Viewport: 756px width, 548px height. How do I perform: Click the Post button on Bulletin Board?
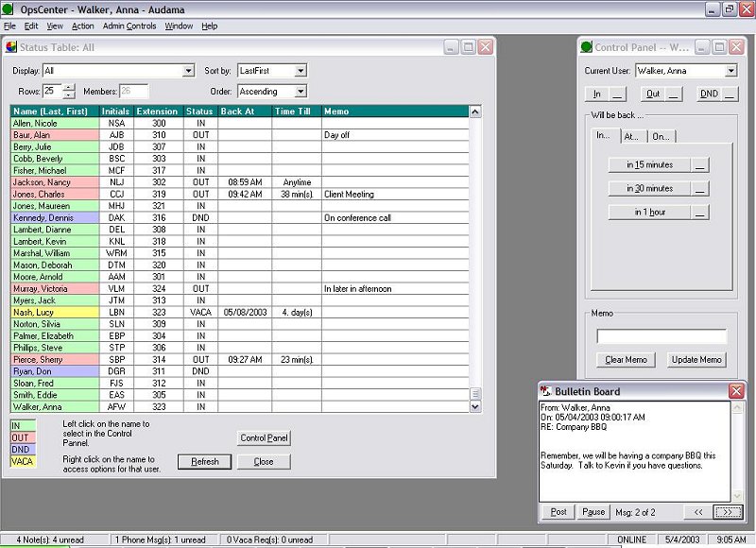(x=558, y=512)
